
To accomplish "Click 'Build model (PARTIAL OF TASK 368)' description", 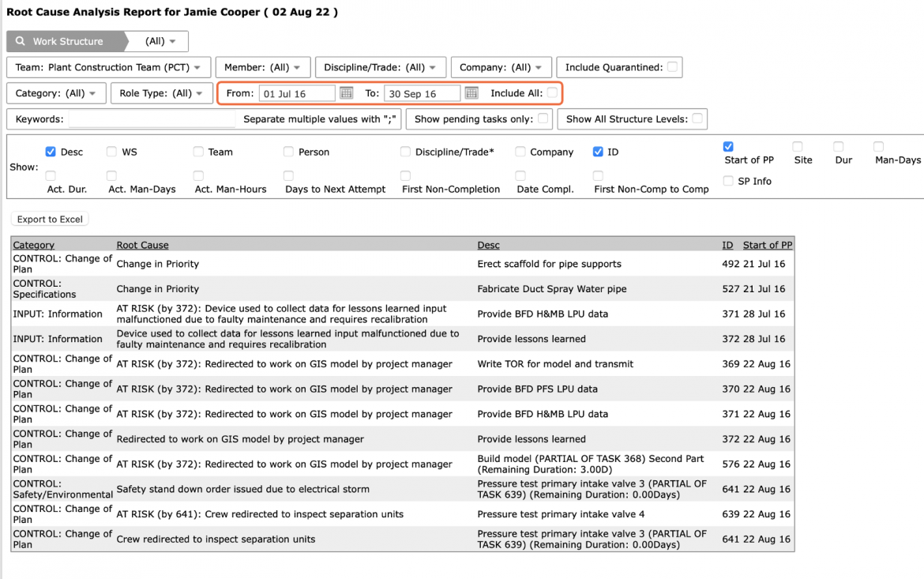I will coord(591,464).
